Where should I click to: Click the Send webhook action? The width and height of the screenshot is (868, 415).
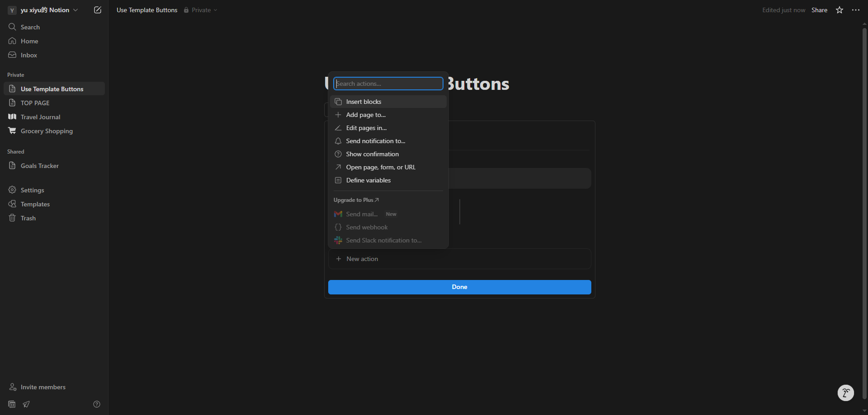(x=388, y=227)
